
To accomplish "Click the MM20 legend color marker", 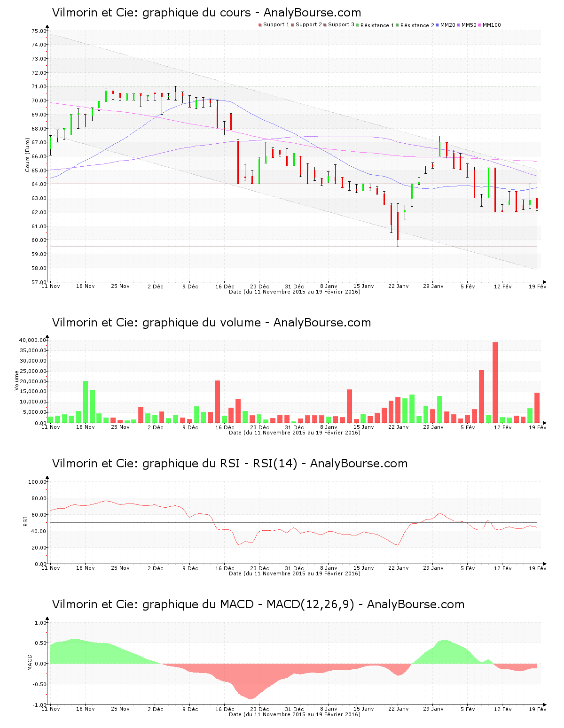I will coord(438,25).
